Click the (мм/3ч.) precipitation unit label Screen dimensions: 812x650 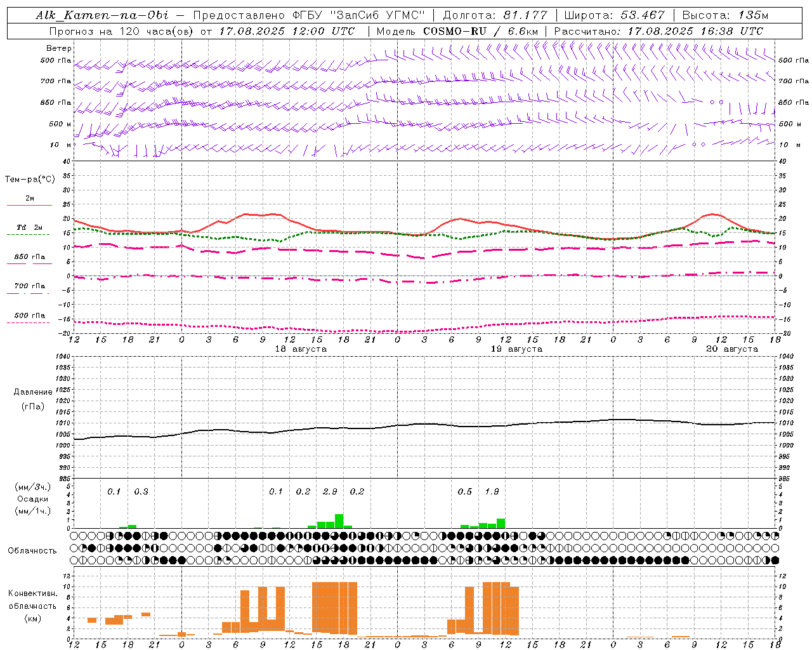[32, 487]
